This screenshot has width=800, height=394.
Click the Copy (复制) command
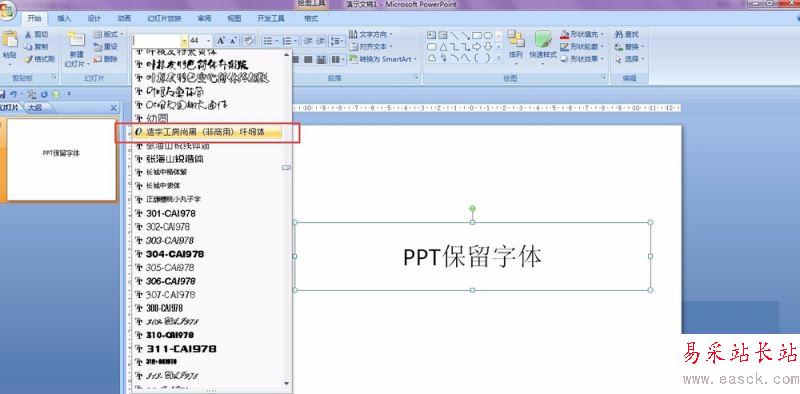coord(37,46)
